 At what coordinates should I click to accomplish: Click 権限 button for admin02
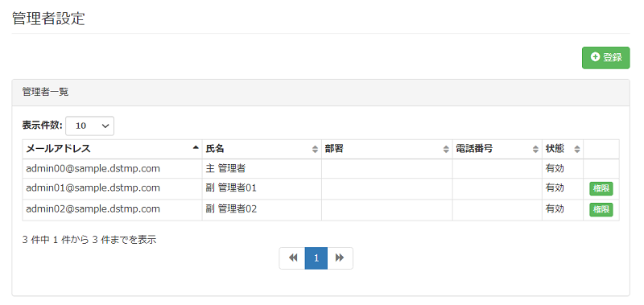(601, 210)
